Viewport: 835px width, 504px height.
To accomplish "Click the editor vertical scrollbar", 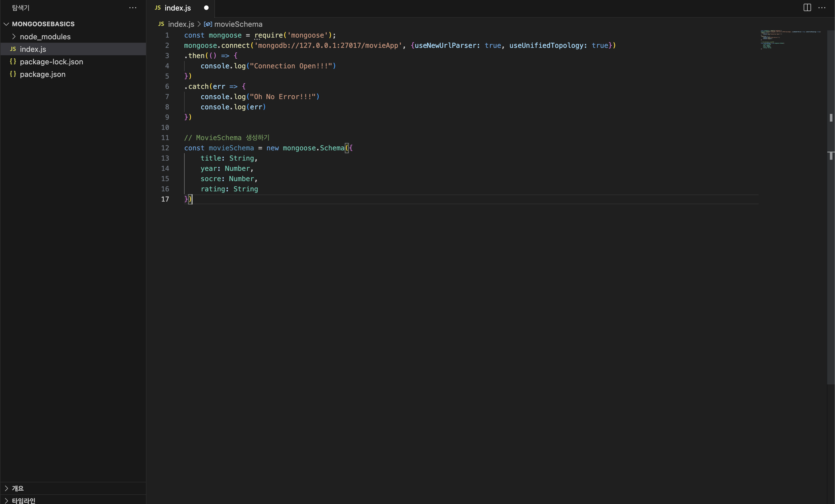I will [831, 237].
